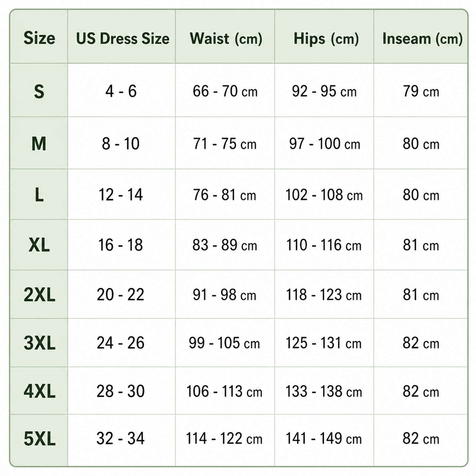
Task: Click the Hips (cm) column header
Action: (x=326, y=39)
